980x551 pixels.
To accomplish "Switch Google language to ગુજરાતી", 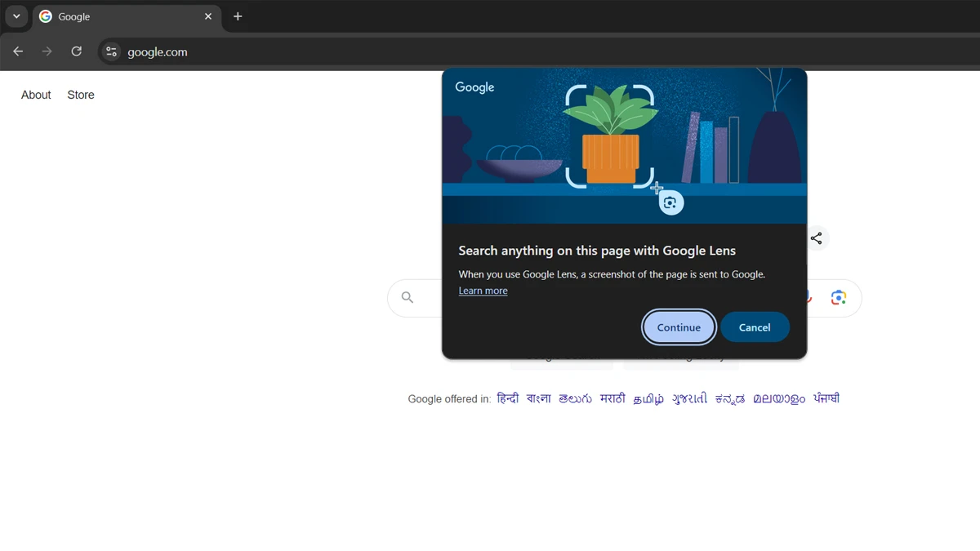I will 689,398.
